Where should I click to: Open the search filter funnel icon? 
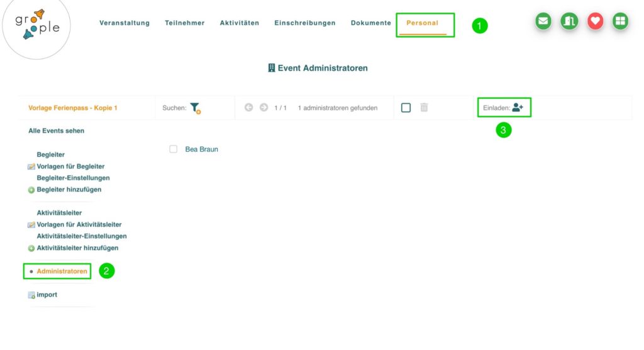[195, 108]
